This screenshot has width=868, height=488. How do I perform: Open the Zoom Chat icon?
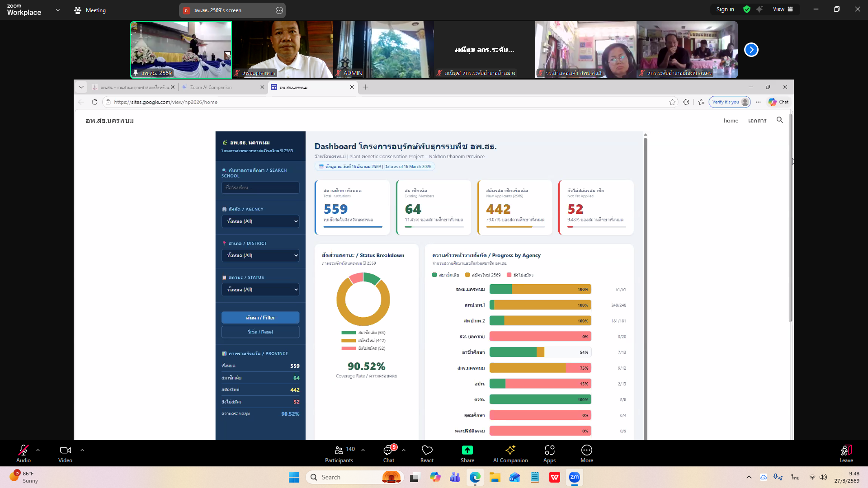388,450
